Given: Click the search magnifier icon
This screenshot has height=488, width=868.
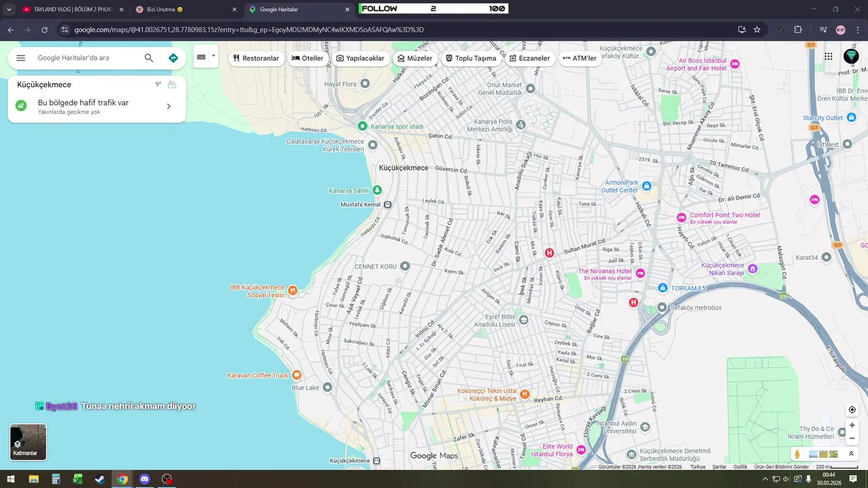Looking at the screenshot, I should [x=149, y=58].
